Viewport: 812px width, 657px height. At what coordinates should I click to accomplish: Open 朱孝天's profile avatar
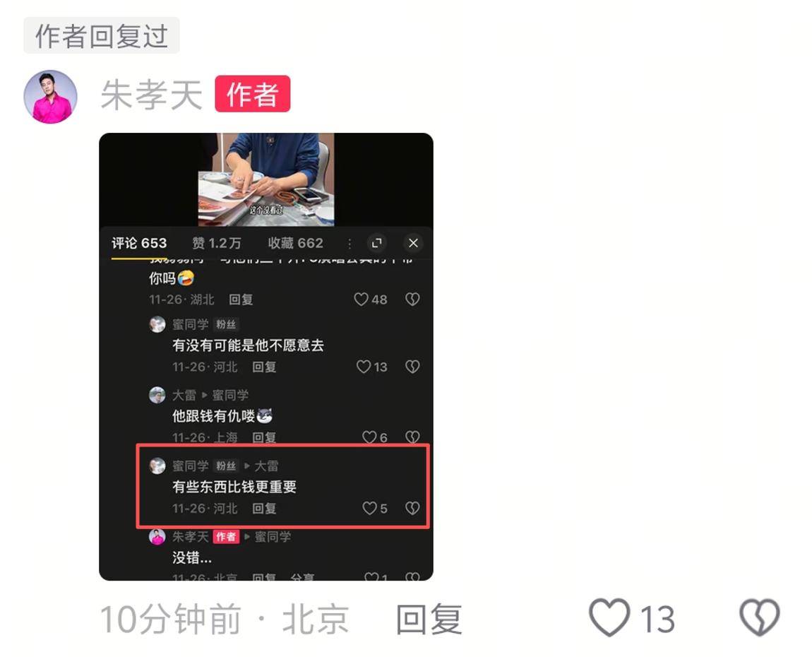point(51,97)
